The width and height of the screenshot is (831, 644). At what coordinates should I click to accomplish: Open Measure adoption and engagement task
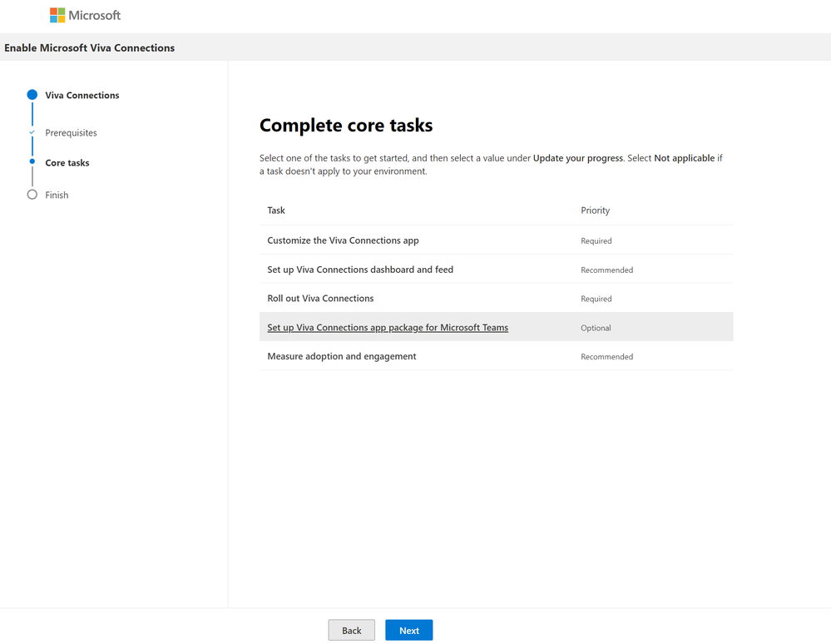pos(341,356)
